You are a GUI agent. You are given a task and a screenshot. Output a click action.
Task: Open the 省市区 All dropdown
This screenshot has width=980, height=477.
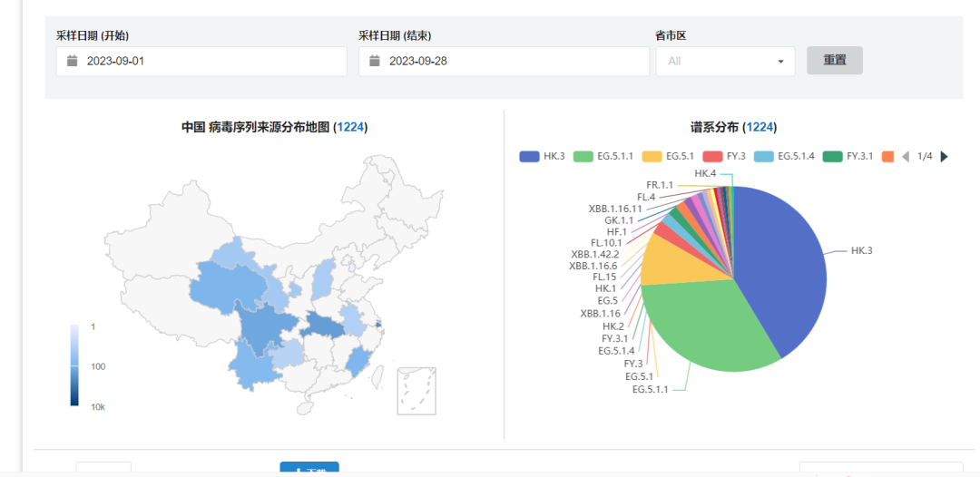(725, 61)
